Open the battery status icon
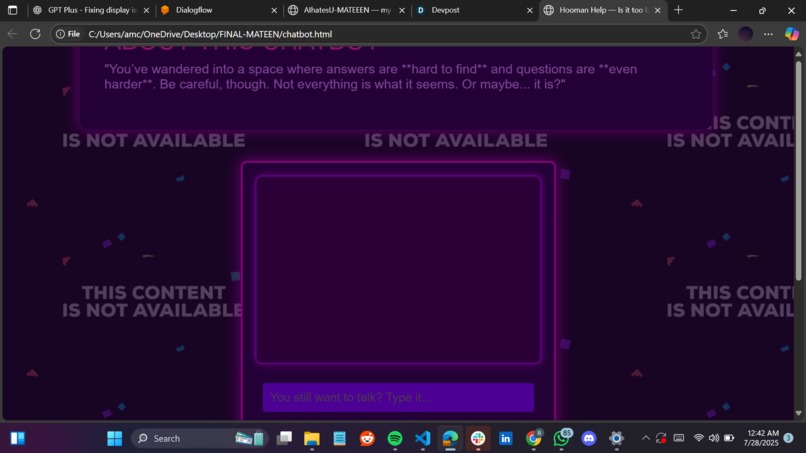Image resolution: width=806 pixels, height=453 pixels. [729, 438]
